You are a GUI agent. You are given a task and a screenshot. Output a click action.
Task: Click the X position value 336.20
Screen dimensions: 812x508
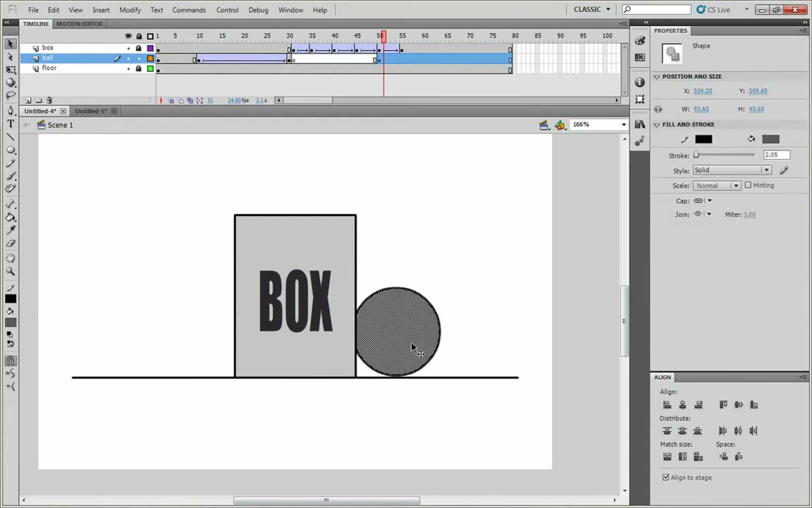(x=703, y=91)
